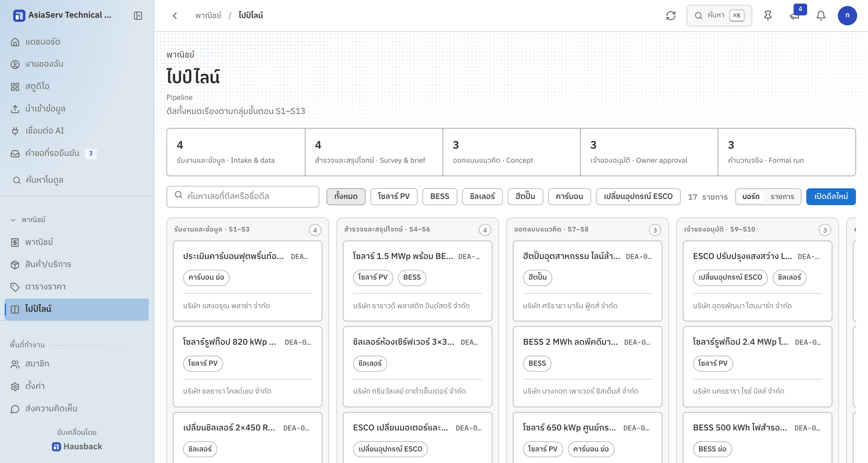Go back with the left arrow
The width and height of the screenshot is (868, 463).
pyautogui.click(x=175, y=16)
